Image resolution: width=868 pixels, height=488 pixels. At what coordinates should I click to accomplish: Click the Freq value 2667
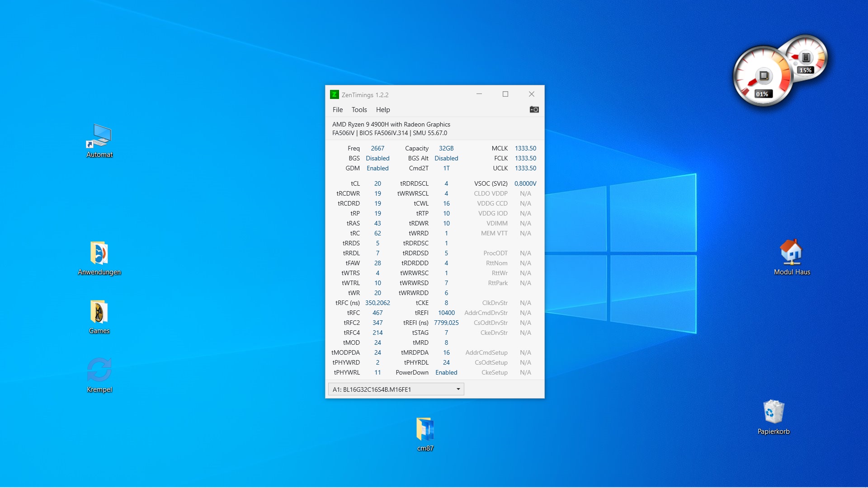pyautogui.click(x=377, y=148)
